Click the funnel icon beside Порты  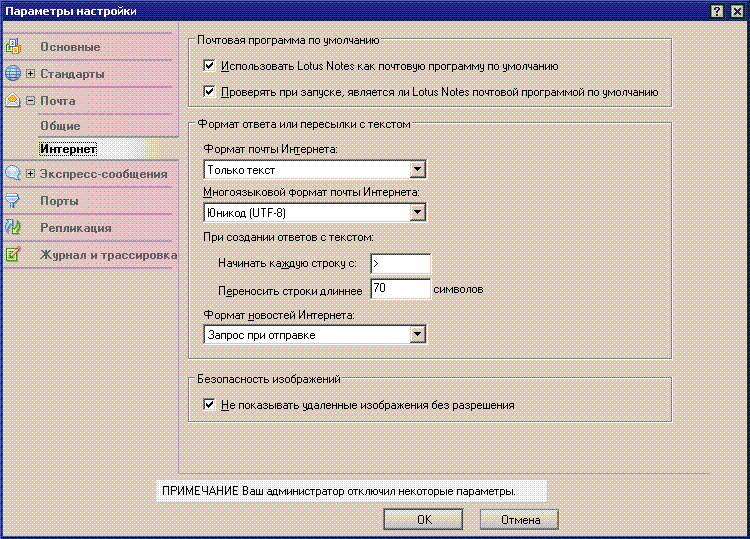13,200
